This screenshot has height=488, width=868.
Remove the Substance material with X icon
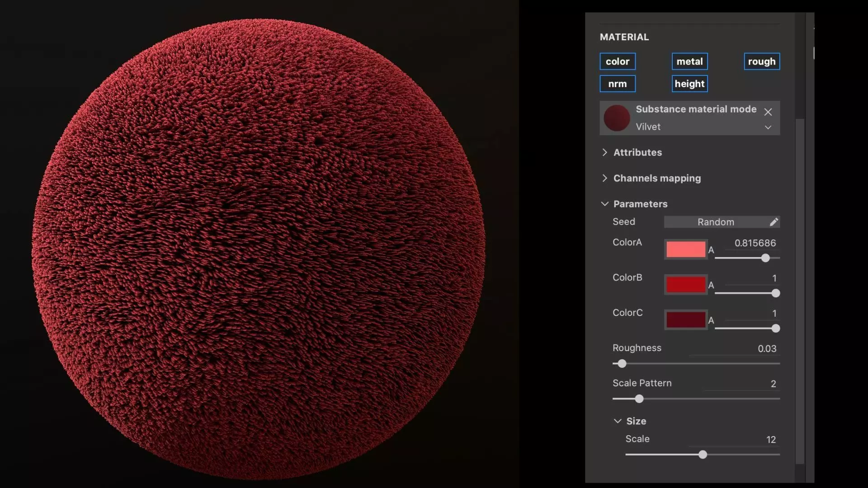click(x=768, y=112)
